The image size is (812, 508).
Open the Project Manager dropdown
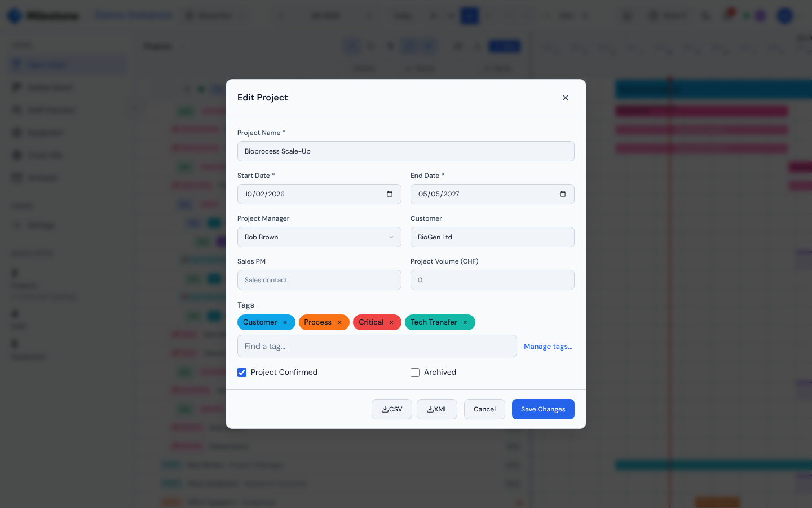click(x=319, y=237)
